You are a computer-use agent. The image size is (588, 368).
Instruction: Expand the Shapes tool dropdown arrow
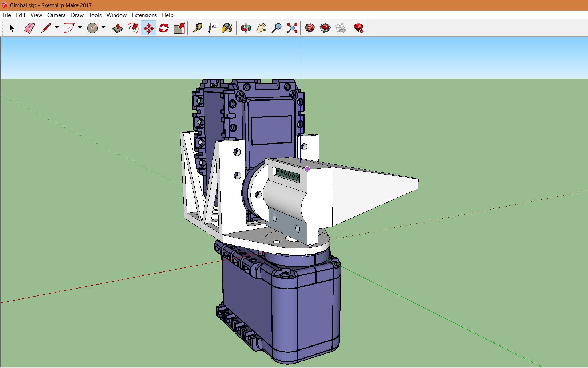(103, 27)
